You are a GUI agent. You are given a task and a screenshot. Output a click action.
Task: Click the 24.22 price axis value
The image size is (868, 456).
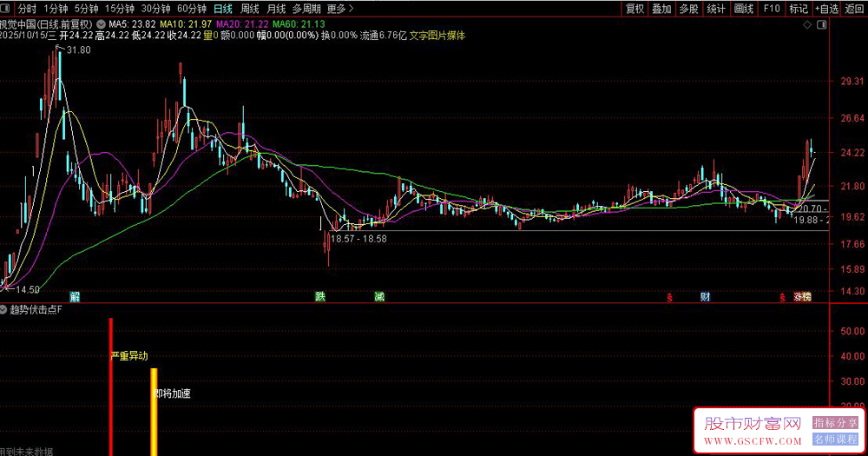pyautogui.click(x=852, y=153)
